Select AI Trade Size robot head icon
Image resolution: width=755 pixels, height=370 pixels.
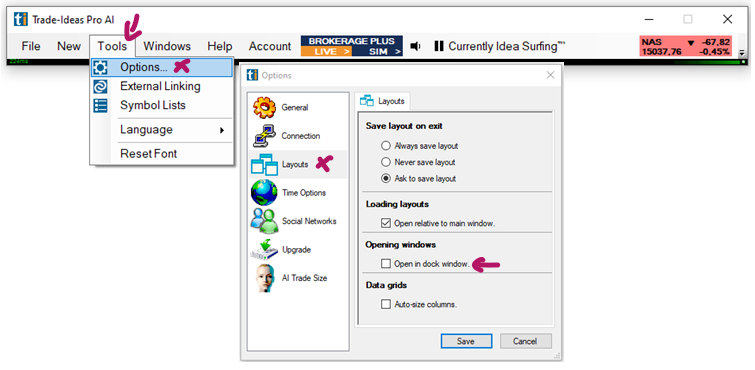pyautogui.click(x=264, y=278)
